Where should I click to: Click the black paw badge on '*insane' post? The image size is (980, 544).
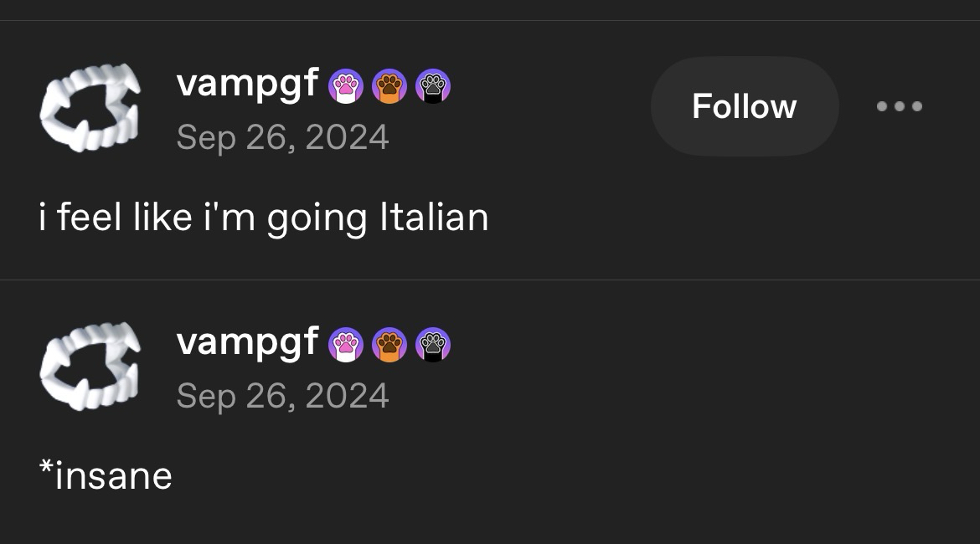[433, 344]
